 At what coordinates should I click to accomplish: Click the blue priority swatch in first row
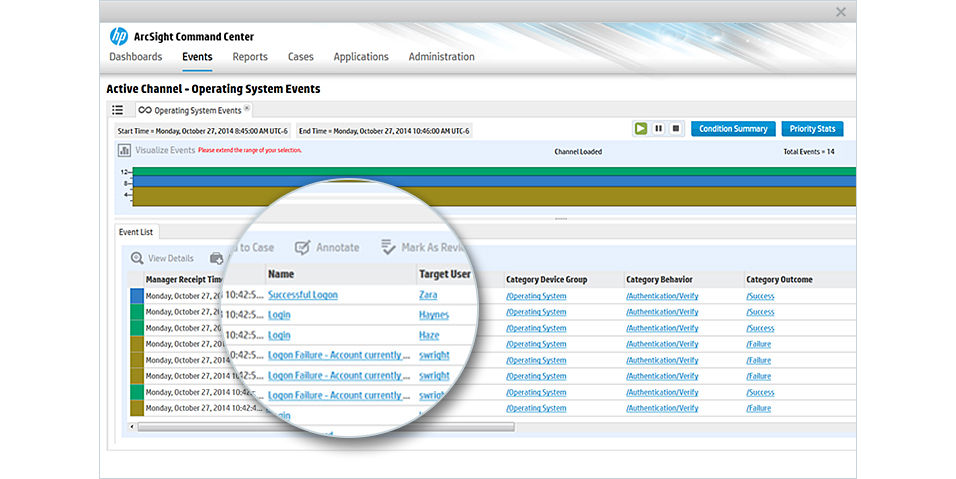(137, 296)
